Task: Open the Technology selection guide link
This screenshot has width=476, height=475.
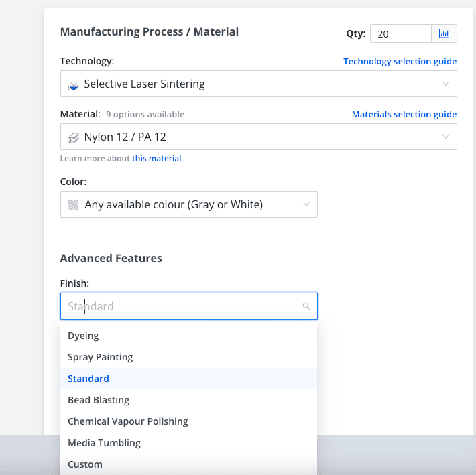Action: 400,61
